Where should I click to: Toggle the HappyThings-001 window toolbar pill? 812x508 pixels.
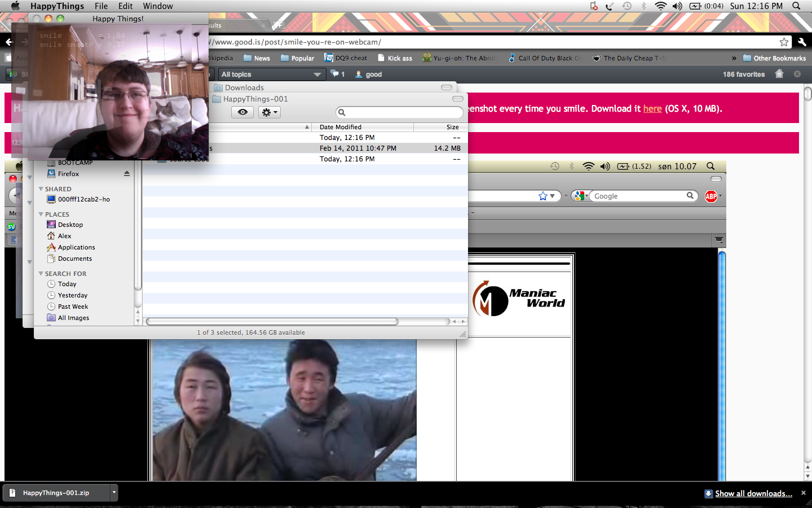point(457,99)
